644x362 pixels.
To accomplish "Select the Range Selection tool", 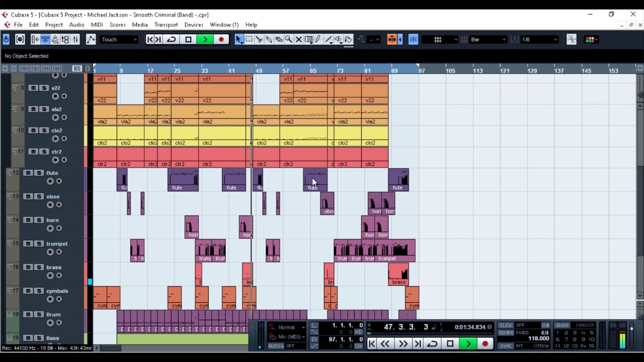I will click(249, 39).
